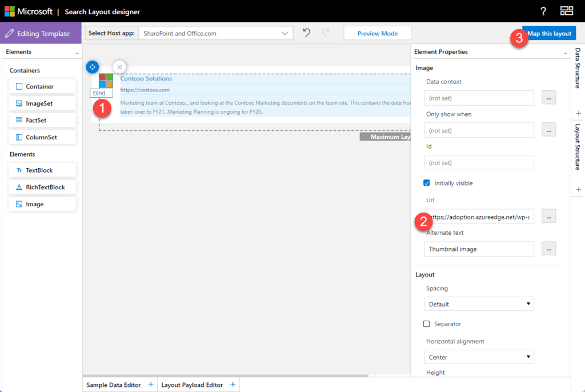Click the move handle on the selected image
The width and height of the screenshot is (585, 392).
point(92,67)
